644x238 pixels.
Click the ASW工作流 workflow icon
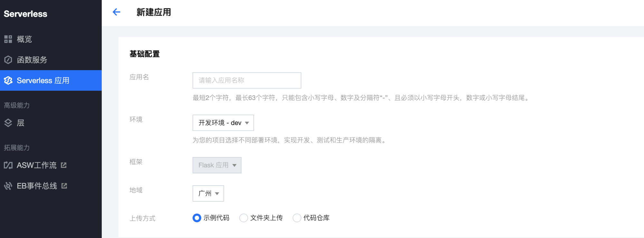click(x=8, y=165)
